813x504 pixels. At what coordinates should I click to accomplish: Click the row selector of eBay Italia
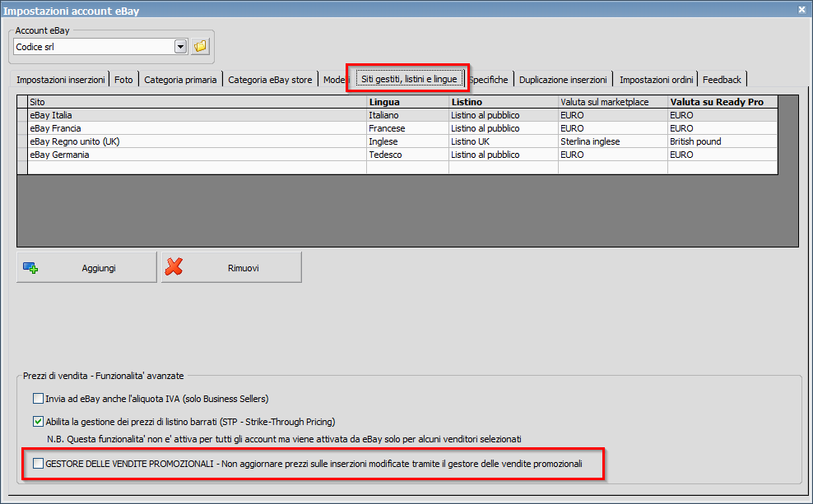pyautogui.click(x=22, y=115)
